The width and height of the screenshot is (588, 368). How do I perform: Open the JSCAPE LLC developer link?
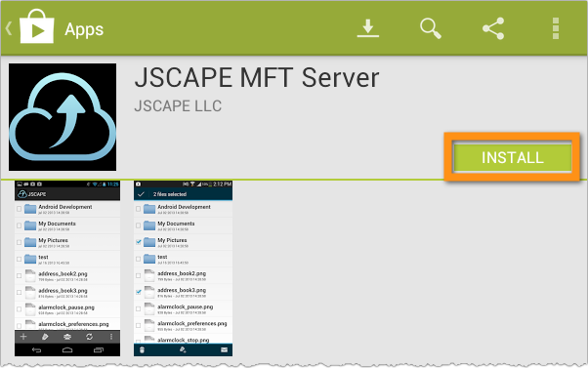(178, 106)
